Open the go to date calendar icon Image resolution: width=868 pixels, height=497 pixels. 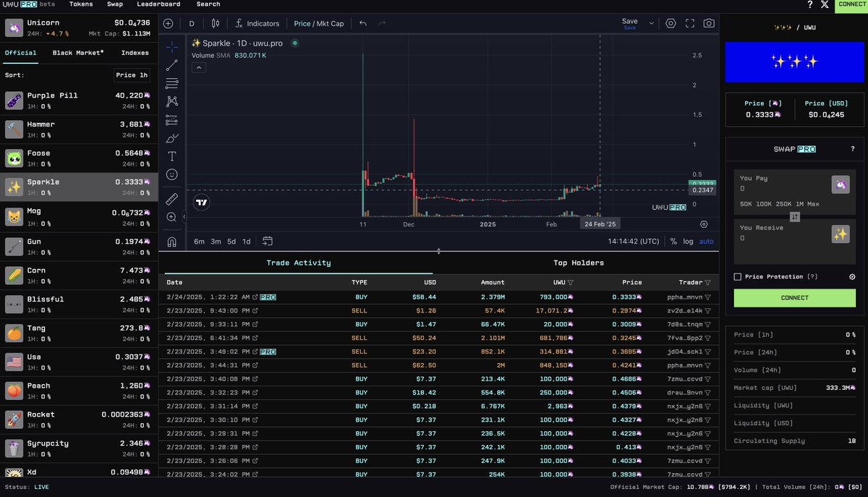tap(267, 241)
